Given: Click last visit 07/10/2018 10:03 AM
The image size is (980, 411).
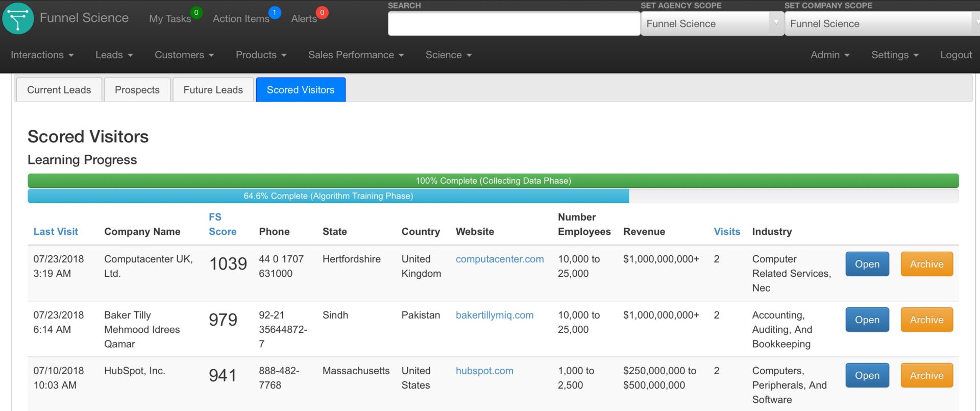Looking at the screenshot, I should coord(59,378).
